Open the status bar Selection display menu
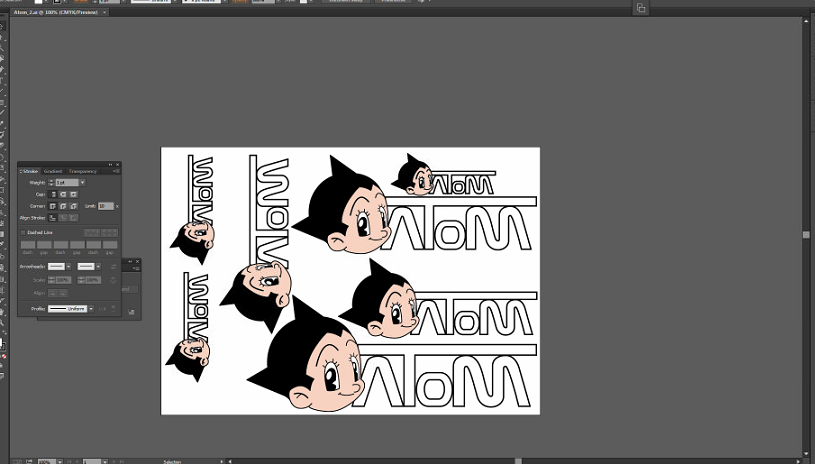Image resolution: width=815 pixels, height=464 pixels. point(222,461)
